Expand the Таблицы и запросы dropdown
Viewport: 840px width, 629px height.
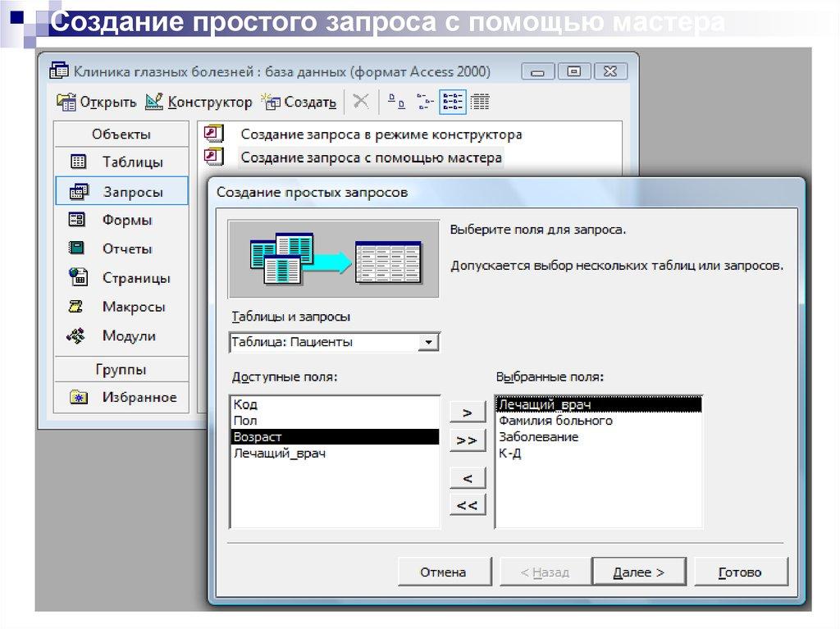428,343
